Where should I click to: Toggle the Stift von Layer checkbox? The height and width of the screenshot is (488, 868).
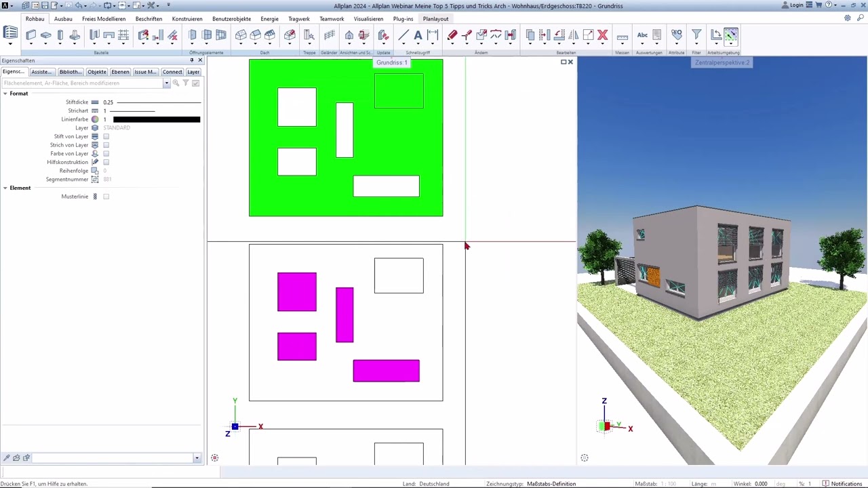tap(106, 136)
